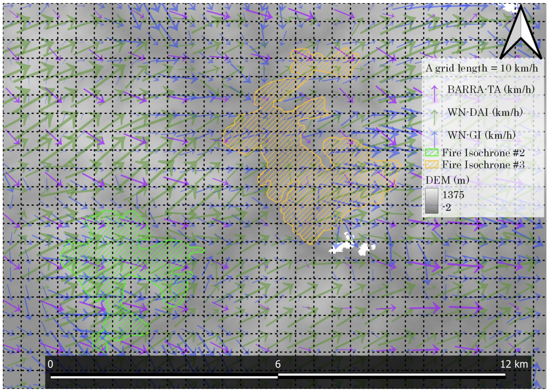Click the green Fire Isochrone #2 legend swatch
The image size is (549, 392).
[x=431, y=153]
